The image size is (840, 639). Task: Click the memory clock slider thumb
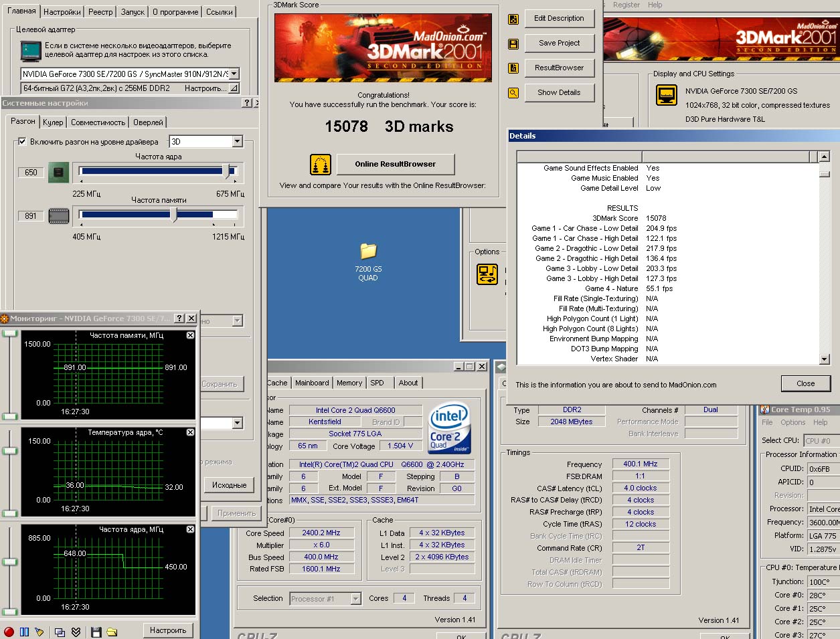(x=174, y=214)
